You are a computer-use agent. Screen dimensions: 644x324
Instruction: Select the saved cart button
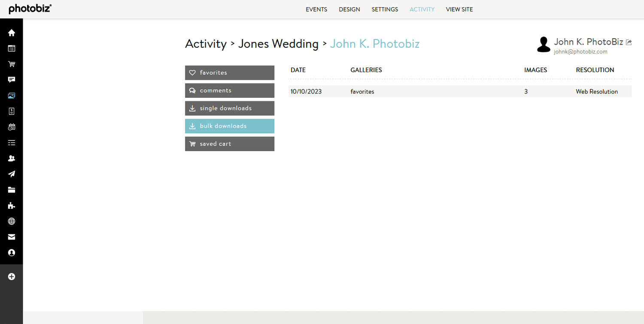tap(229, 144)
